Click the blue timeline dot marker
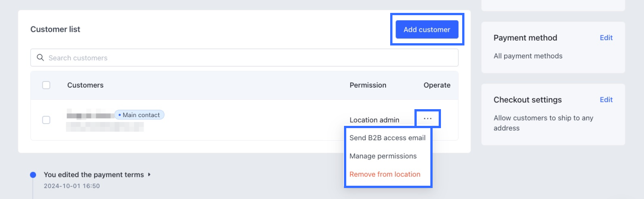This screenshot has width=644, height=199. coord(33,175)
